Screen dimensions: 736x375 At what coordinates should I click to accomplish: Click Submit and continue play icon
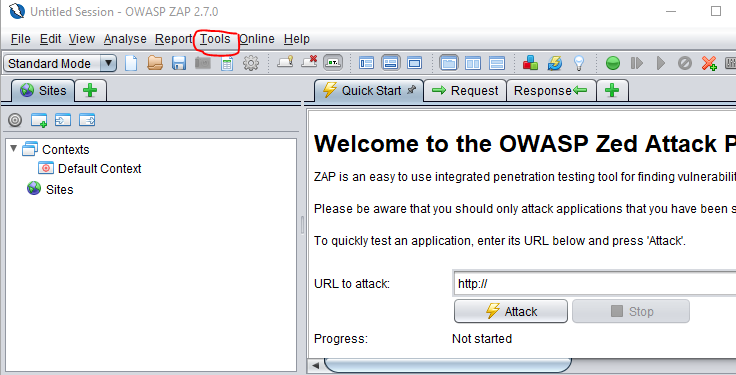click(x=661, y=63)
